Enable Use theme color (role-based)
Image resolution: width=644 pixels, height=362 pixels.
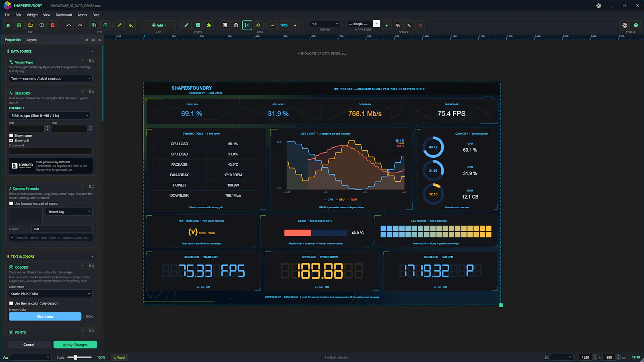pyautogui.click(x=11, y=303)
